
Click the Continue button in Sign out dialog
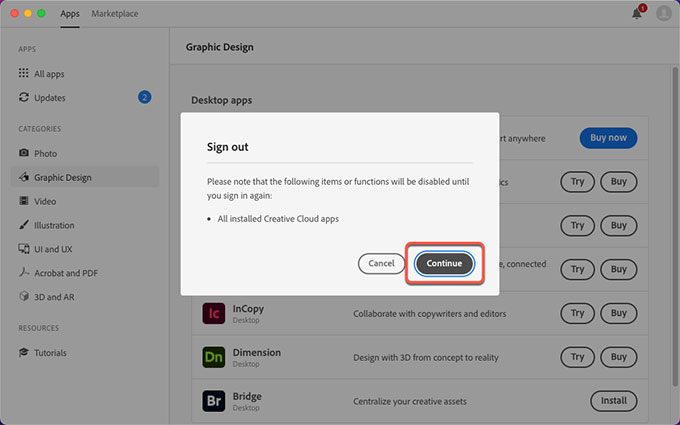tap(444, 263)
